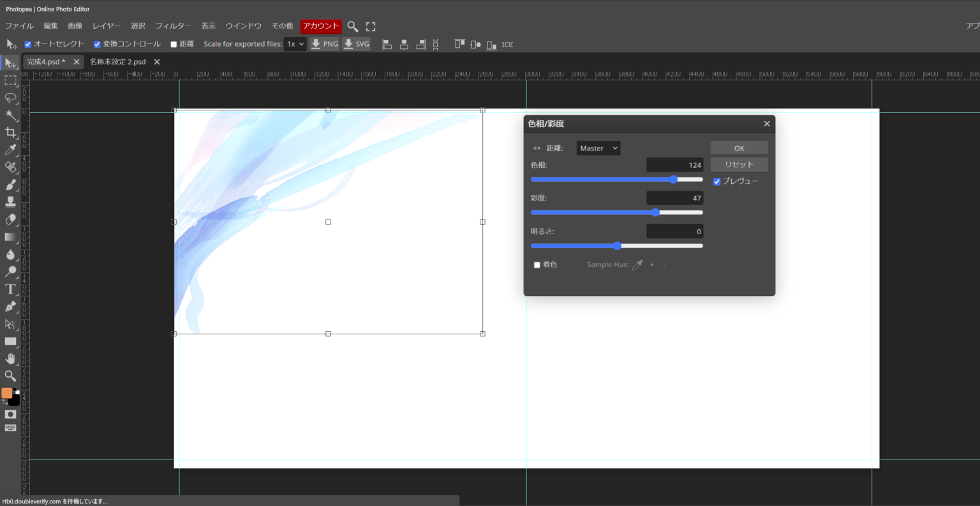980x506 pixels.
Task: Open the Master range dropdown
Action: [598, 148]
